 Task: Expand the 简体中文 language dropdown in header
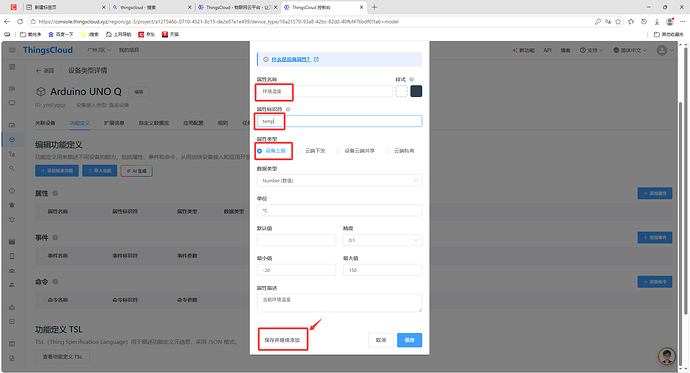point(630,50)
